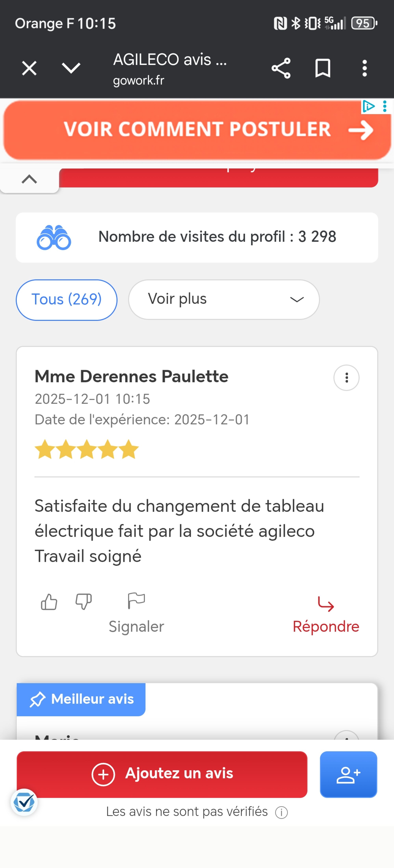Tap the share icon
The height and width of the screenshot is (868, 394).
[281, 68]
